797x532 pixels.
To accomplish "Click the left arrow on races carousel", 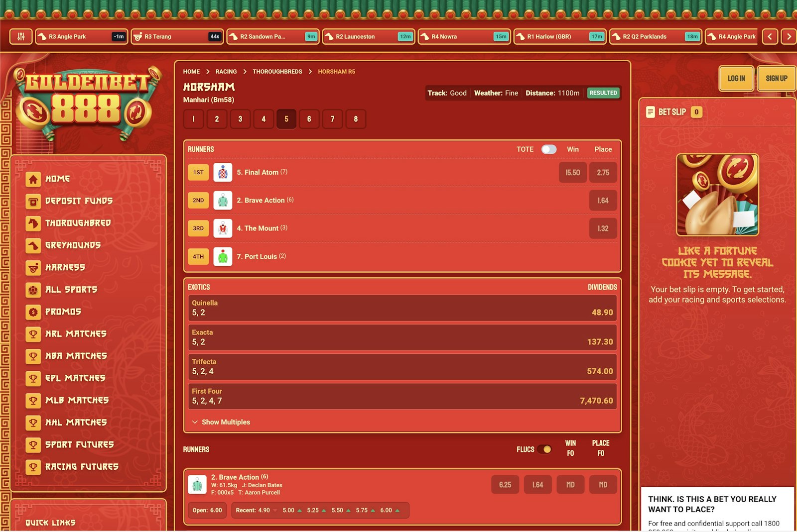I will click(x=770, y=36).
